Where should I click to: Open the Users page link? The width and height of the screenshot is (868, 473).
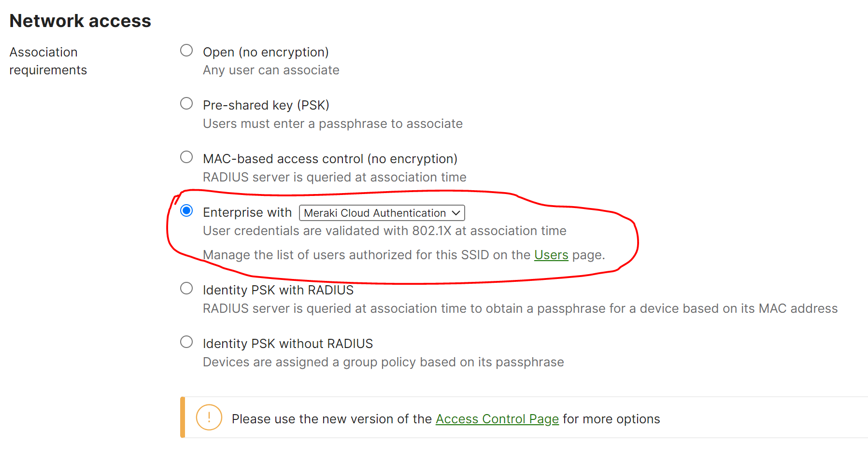[x=551, y=255]
